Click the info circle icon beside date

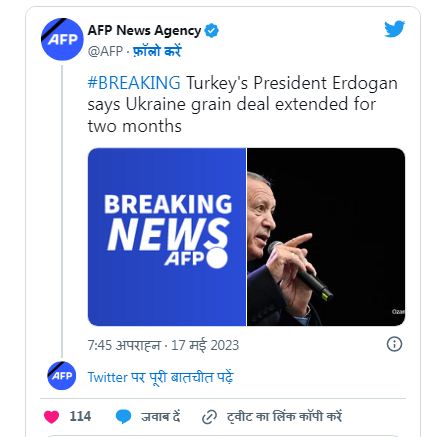click(x=394, y=344)
